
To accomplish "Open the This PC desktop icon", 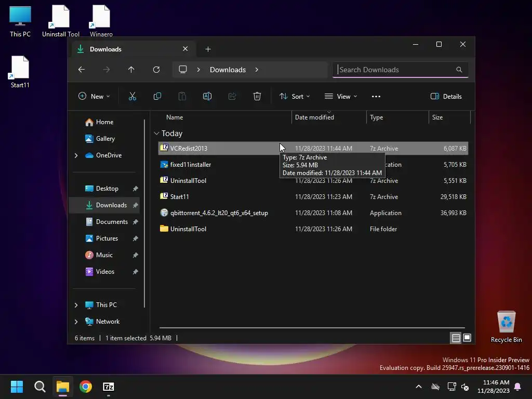I will coord(20,21).
